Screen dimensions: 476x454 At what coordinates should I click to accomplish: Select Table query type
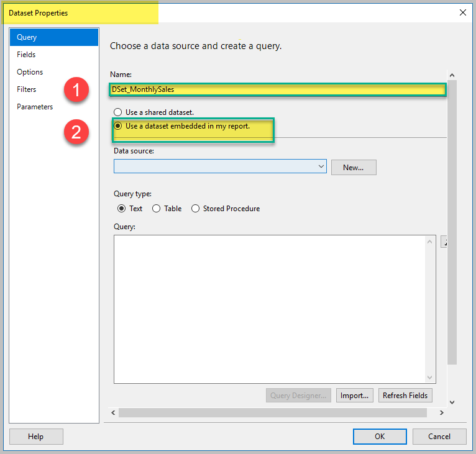[167, 209]
